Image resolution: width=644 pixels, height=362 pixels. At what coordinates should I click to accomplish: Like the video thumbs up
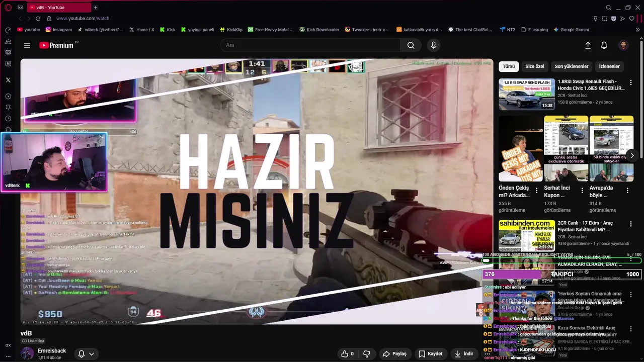348,354
